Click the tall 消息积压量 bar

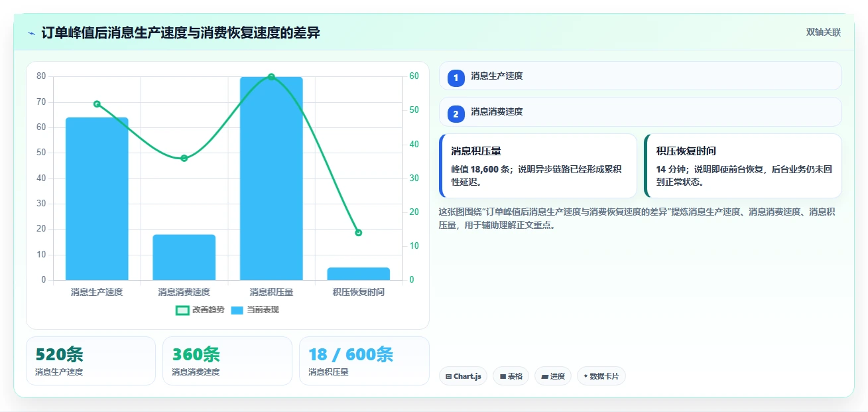point(271,178)
